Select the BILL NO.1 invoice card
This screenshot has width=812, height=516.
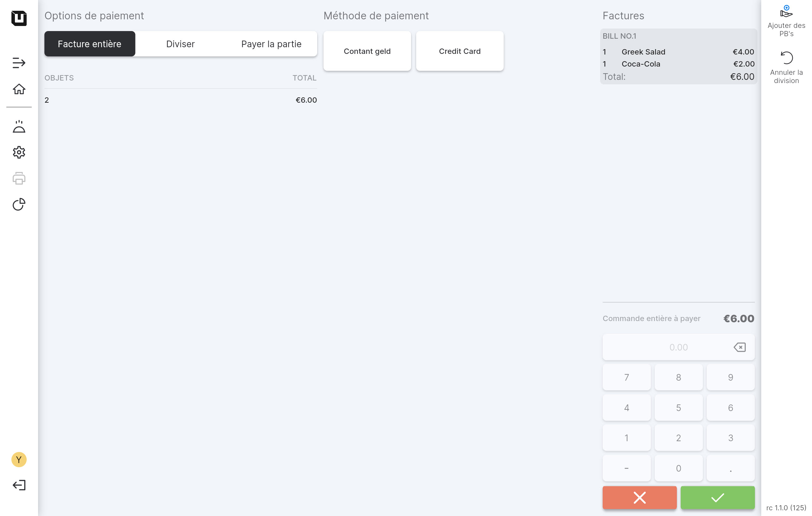(x=678, y=57)
